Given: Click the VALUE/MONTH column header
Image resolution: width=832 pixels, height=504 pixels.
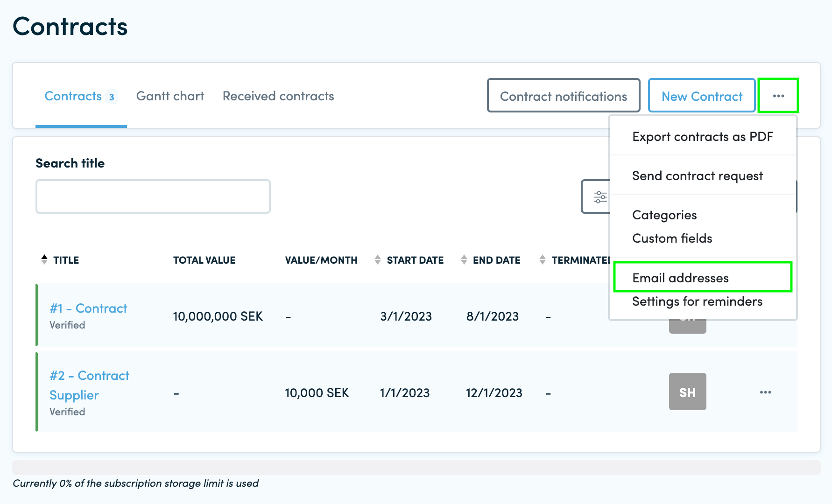Looking at the screenshot, I should point(321,260).
